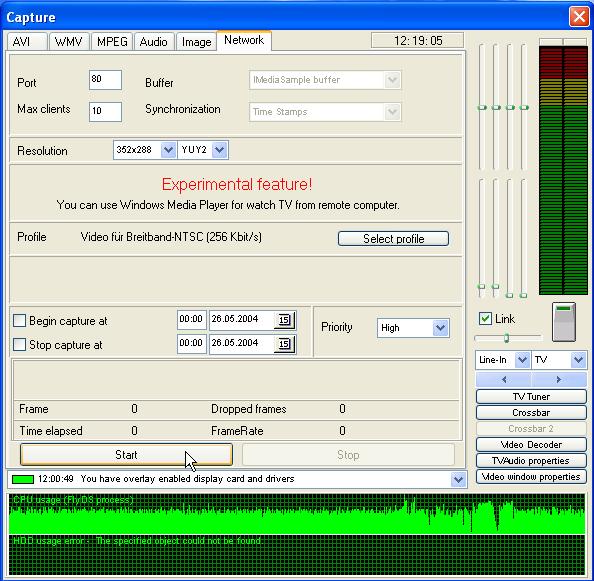Click the CPU usage graph
This screenshot has width=594, height=581.
point(297,514)
